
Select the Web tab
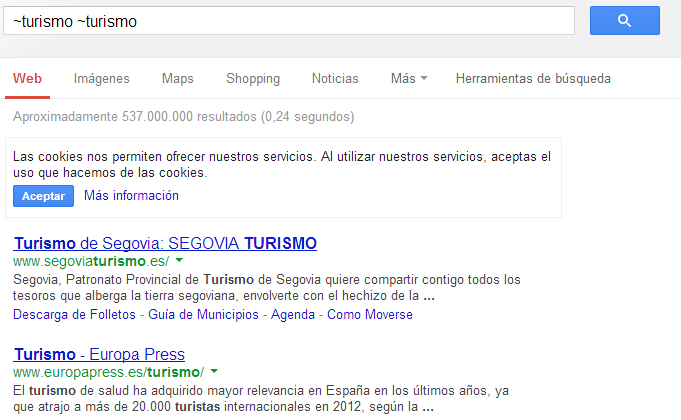27,79
